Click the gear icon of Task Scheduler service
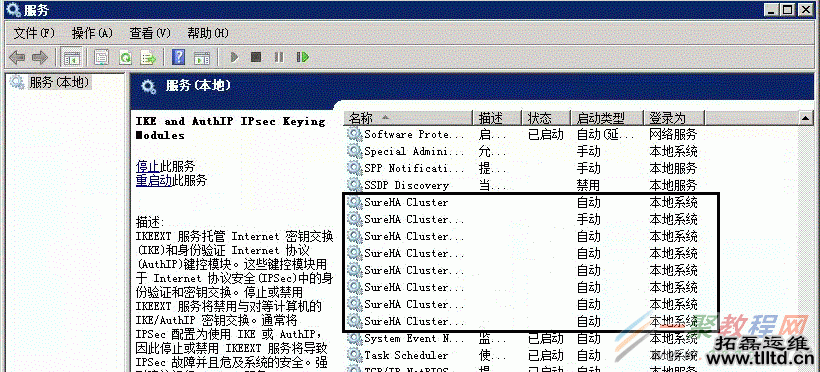 tap(355, 355)
